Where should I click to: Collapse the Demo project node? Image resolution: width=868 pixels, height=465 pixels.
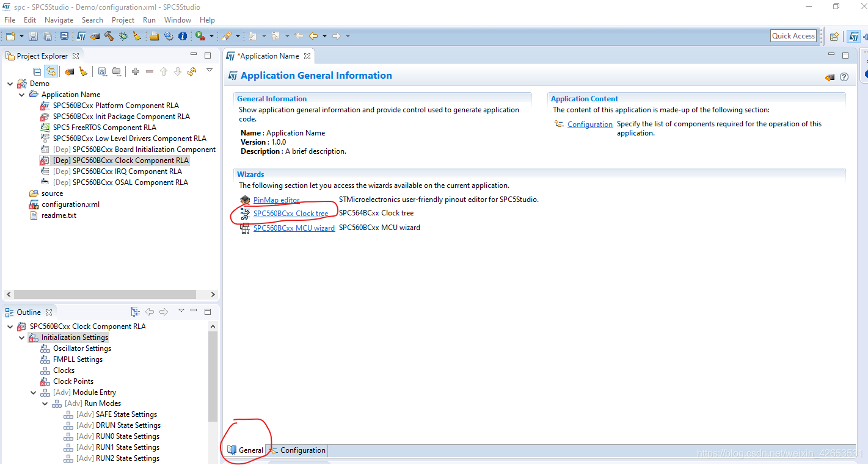point(10,84)
